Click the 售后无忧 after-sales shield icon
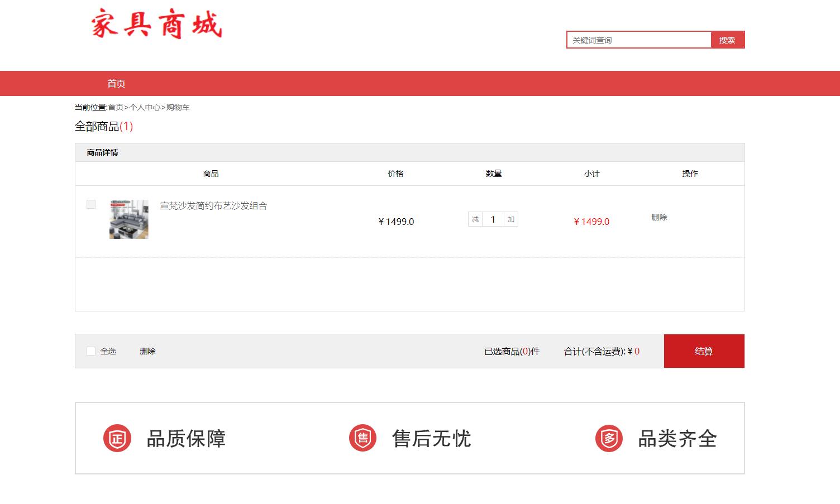840x504 pixels. click(362, 438)
